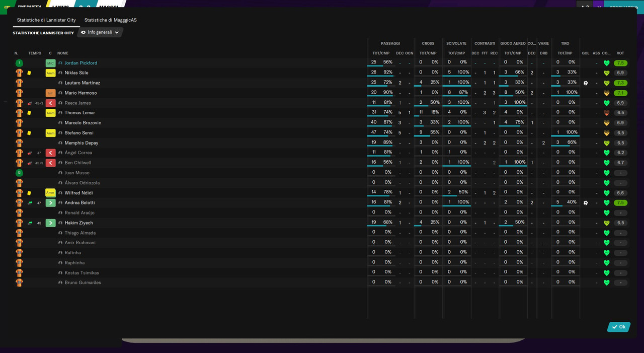Switch to Statistiche di MagggicAS tab
This screenshot has height=353, width=644.
[110, 20]
